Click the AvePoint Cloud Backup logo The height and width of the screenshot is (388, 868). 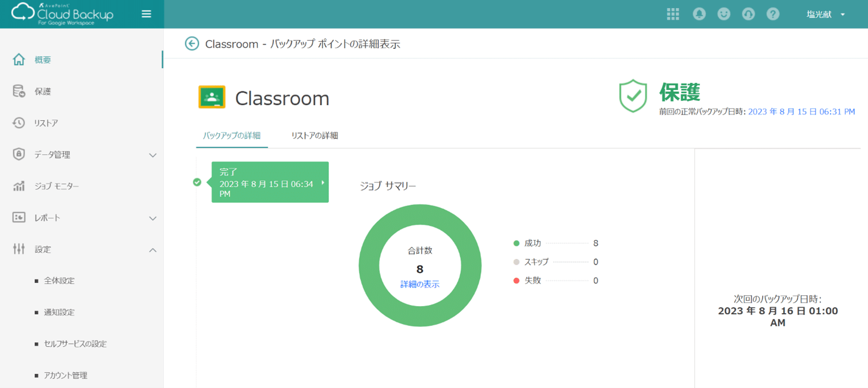tap(62, 14)
